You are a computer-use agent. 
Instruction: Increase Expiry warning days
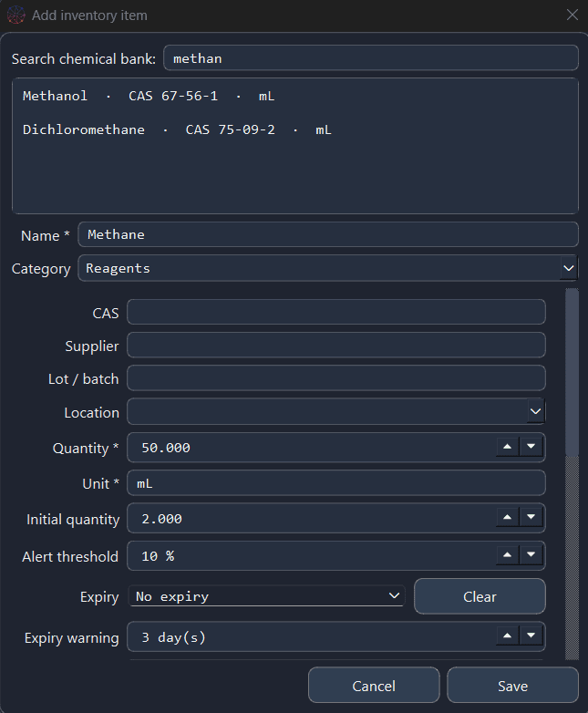pyautogui.click(x=508, y=636)
